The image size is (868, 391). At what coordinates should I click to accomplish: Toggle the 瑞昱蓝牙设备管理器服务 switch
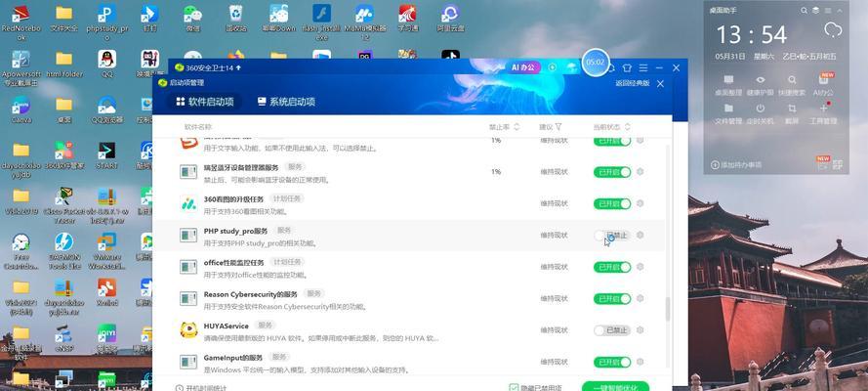[612, 172]
